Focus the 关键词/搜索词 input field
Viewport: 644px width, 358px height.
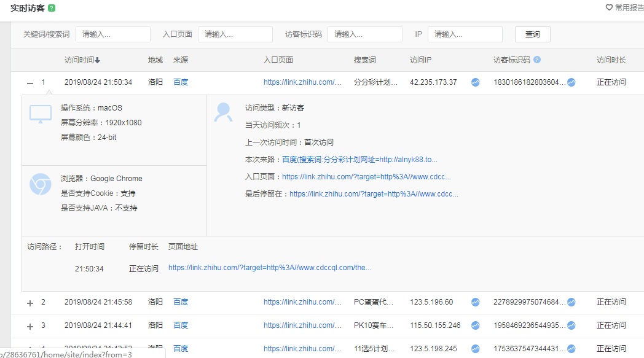click(113, 34)
